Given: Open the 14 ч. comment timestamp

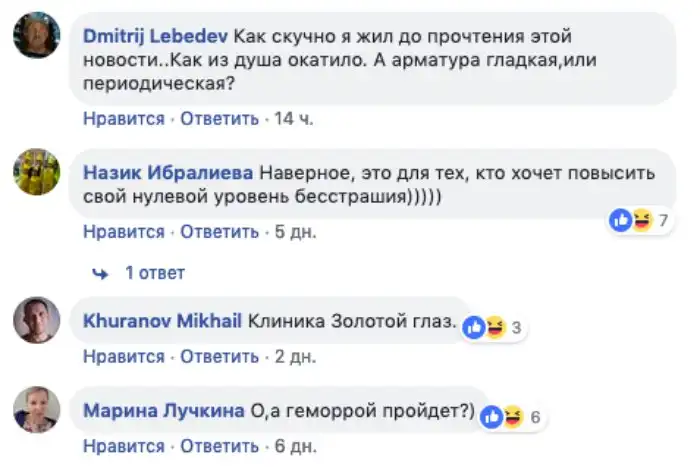Looking at the screenshot, I should (293, 119).
